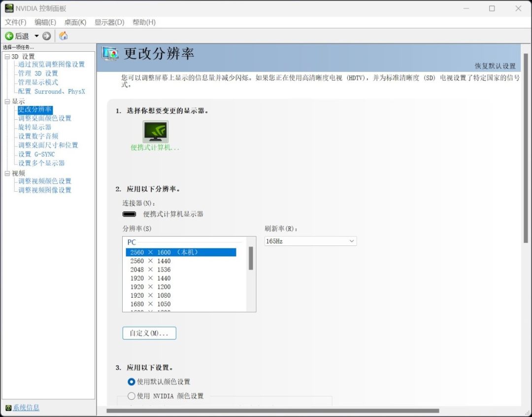Open 设置多个显示器 in the tree
The height and width of the screenshot is (417, 532).
coord(41,163)
